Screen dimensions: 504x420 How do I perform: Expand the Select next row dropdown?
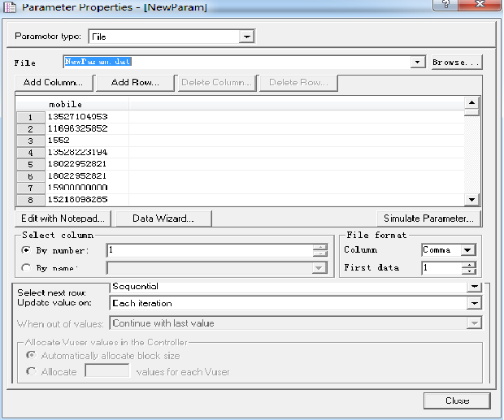coord(474,287)
